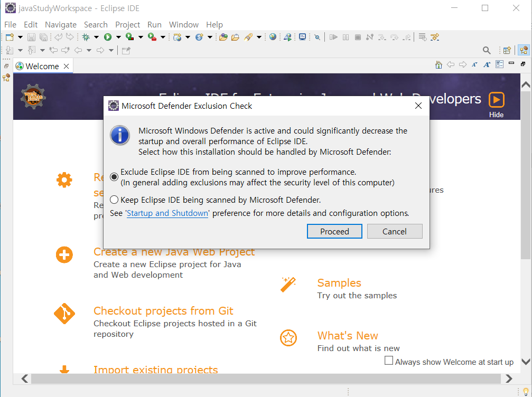This screenshot has height=397, width=532.
Task: Expand the External Tools dropdown arrow
Action: tap(163, 37)
